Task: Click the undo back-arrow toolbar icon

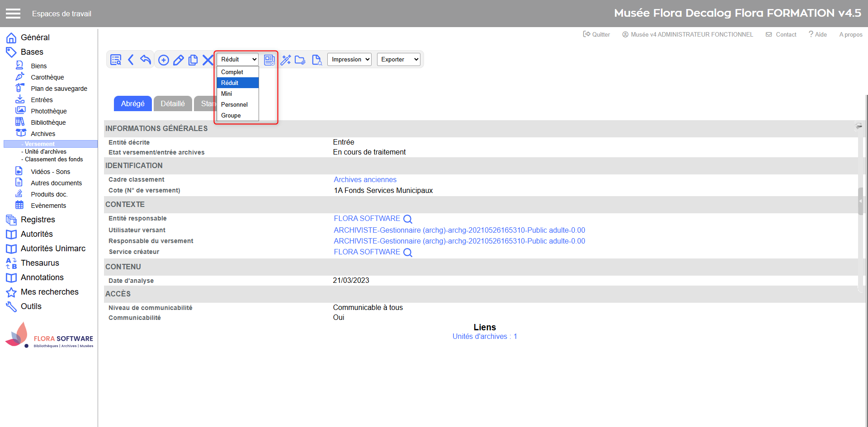Action: coord(145,60)
